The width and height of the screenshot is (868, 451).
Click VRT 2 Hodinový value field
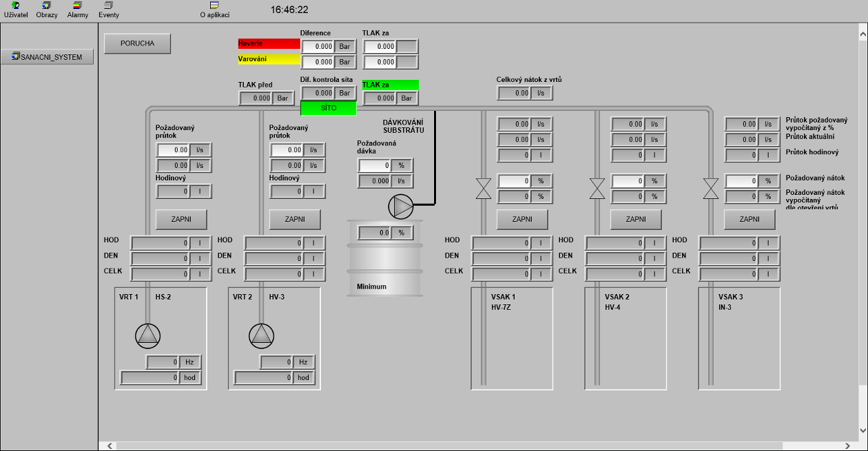[x=287, y=191]
